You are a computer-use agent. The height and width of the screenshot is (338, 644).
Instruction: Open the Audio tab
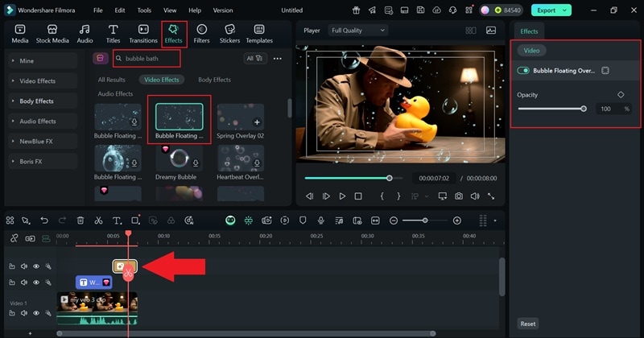[85, 34]
